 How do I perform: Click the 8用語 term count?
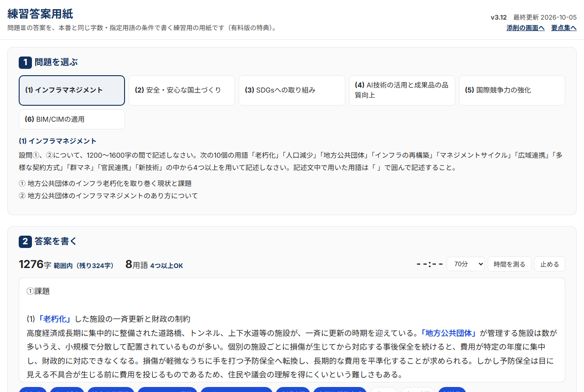pyautogui.click(x=136, y=264)
